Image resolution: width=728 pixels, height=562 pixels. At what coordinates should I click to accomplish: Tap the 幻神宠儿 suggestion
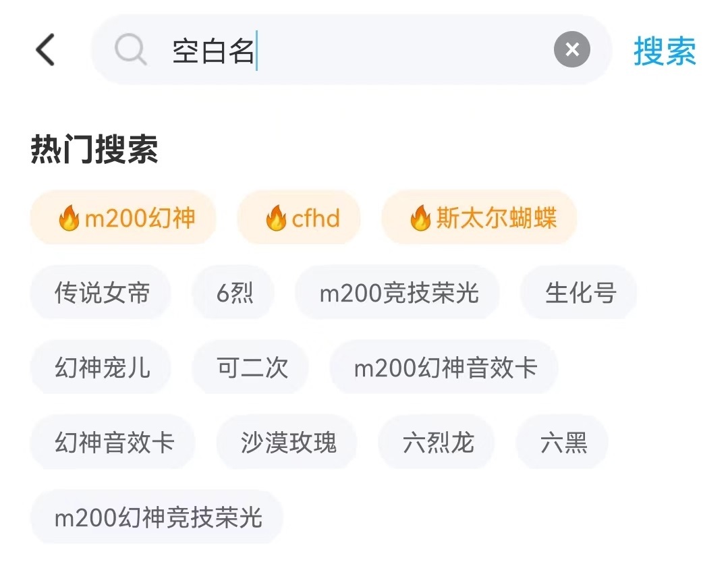[101, 368]
